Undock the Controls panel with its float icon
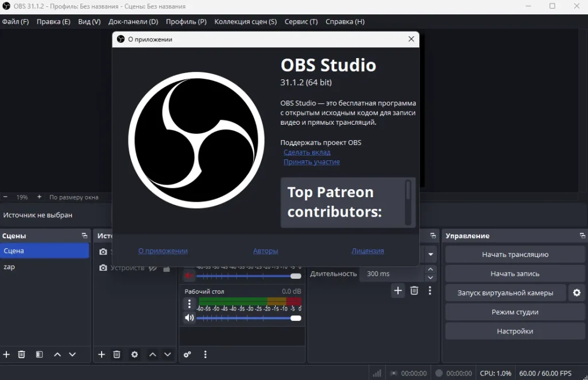The image size is (588, 380). click(582, 236)
